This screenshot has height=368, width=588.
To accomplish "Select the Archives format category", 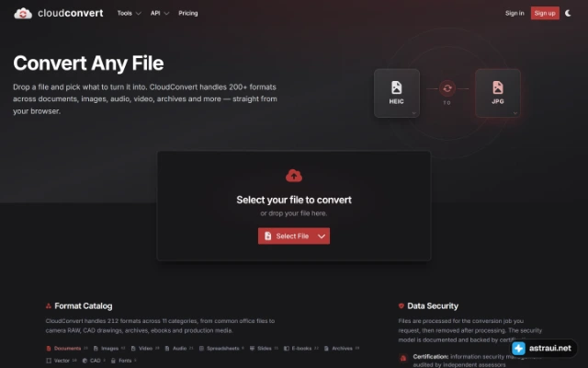I will 342,349.
